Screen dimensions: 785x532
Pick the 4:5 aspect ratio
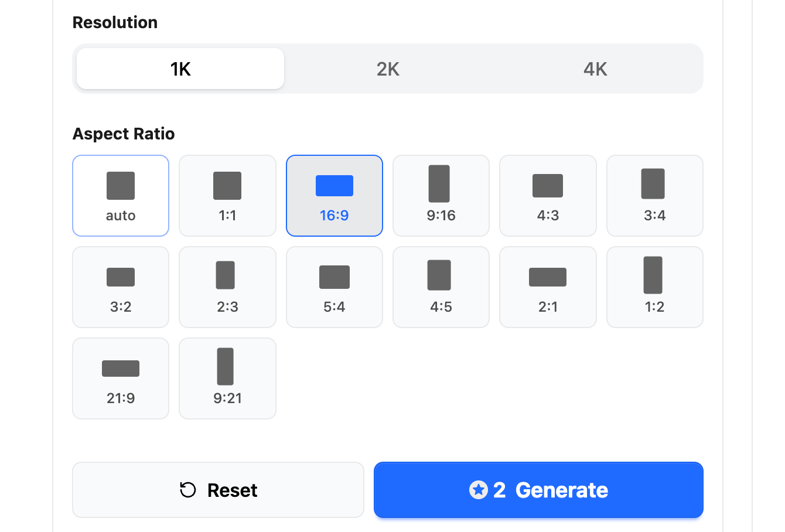[x=441, y=287]
